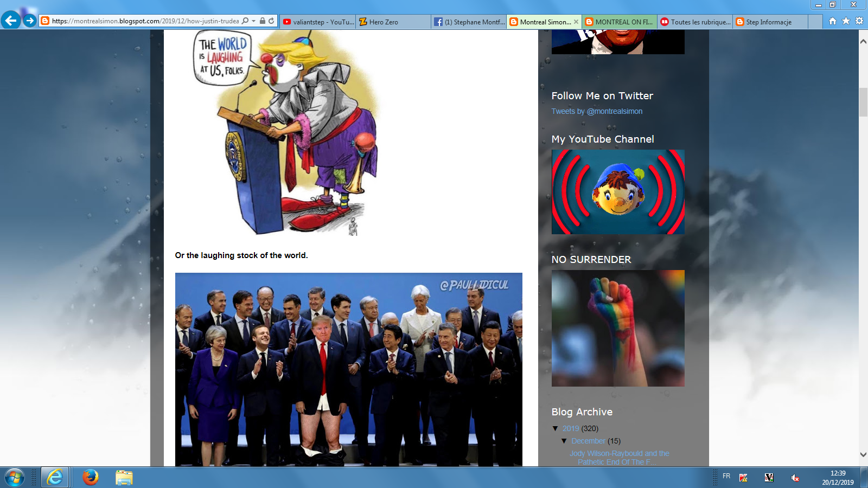Click the vertical scrollbar thumb
Viewport: 868px width, 488px height.
(x=863, y=101)
